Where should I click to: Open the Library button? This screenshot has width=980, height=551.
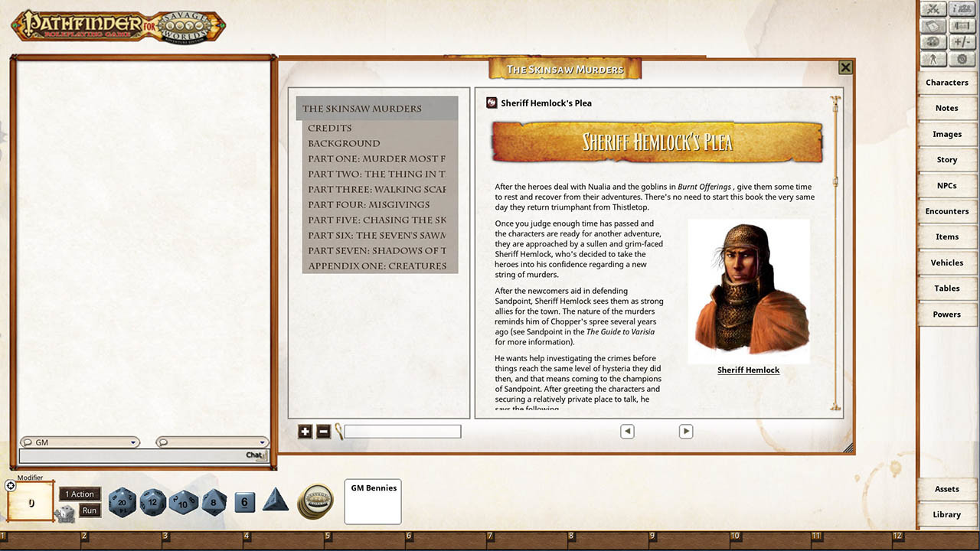pos(946,514)
